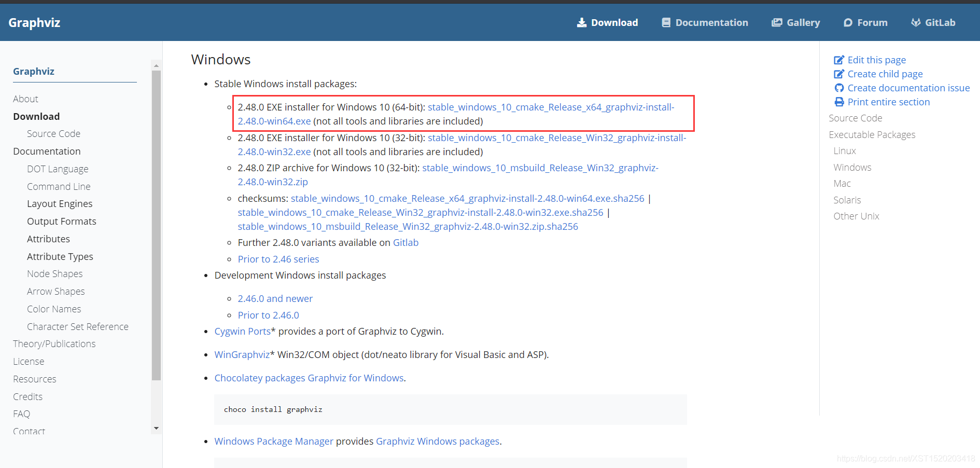
Task: Open Credits in the sidebar
Action: [27, 396]
